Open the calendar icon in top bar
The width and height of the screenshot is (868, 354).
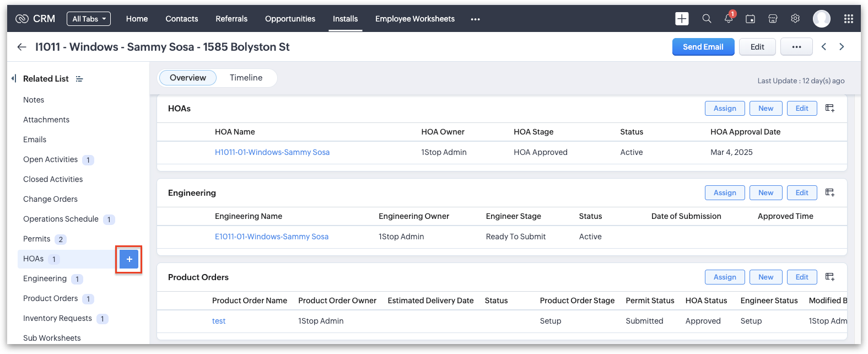pos(750,19)
